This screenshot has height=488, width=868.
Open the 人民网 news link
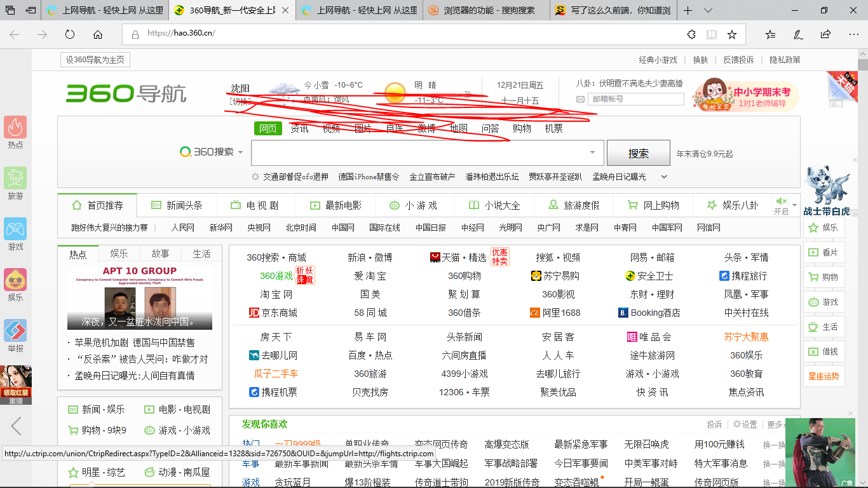pos(182,227)
